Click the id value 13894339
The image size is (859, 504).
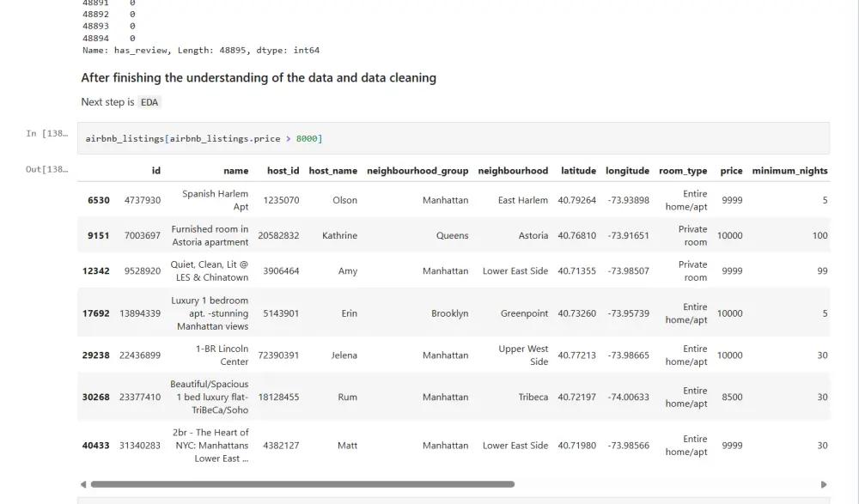(140, 313)
